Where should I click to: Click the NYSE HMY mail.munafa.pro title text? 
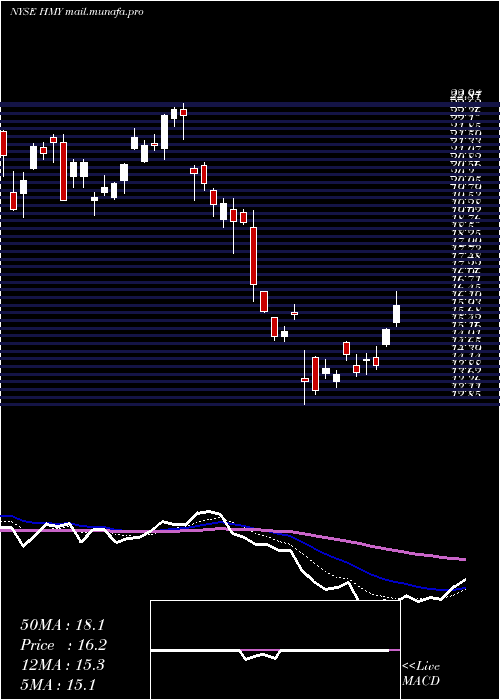pyautogui.click(x=77, y=12)
